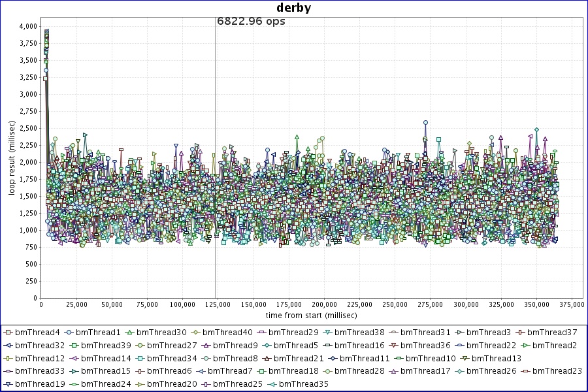588x392 pixels.
Task: Click the bmThread4 legend marker icon
Action: (x=8, y=333)
